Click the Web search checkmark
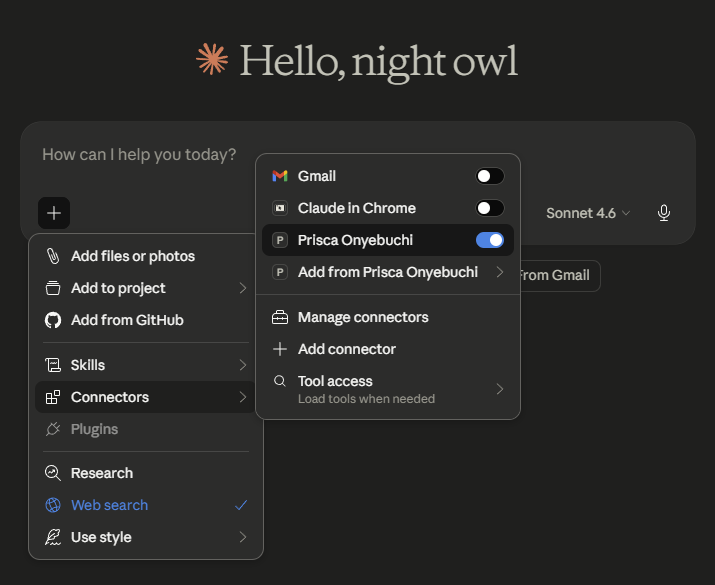This screenshot has width=715, height=585. click(x=241, y=505)
